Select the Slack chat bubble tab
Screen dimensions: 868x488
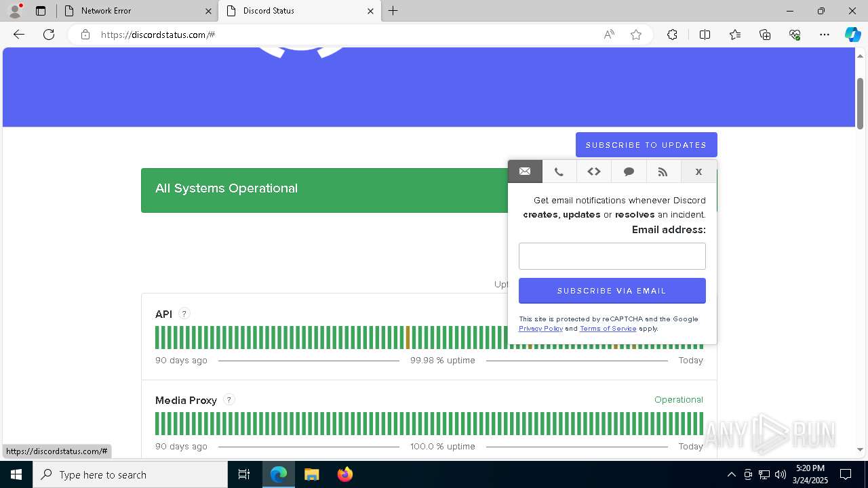click(629, 171)
